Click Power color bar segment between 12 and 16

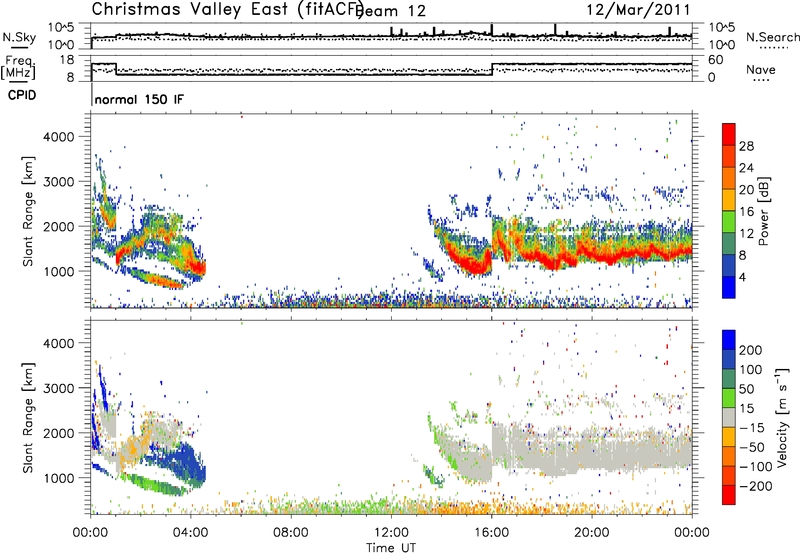729,221
